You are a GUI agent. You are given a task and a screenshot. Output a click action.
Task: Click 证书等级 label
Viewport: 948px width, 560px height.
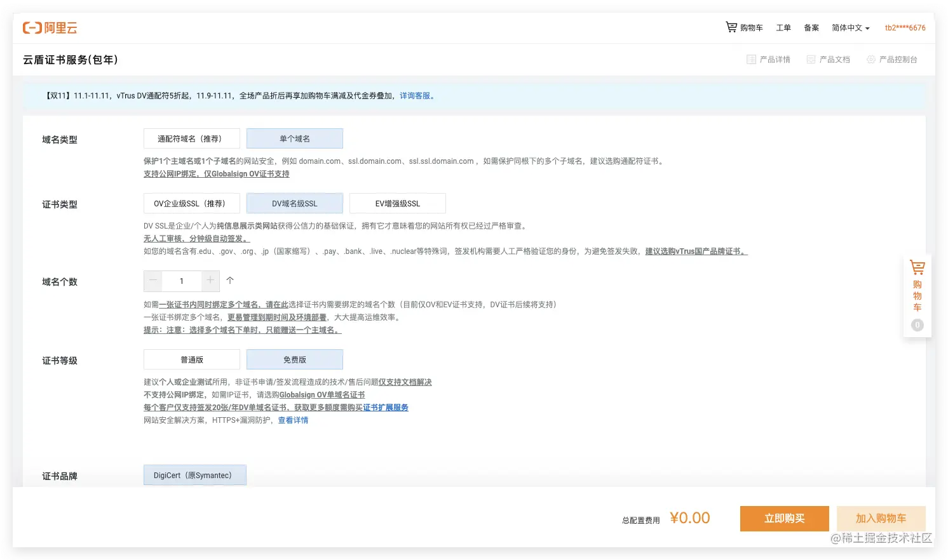pos(60,361)
